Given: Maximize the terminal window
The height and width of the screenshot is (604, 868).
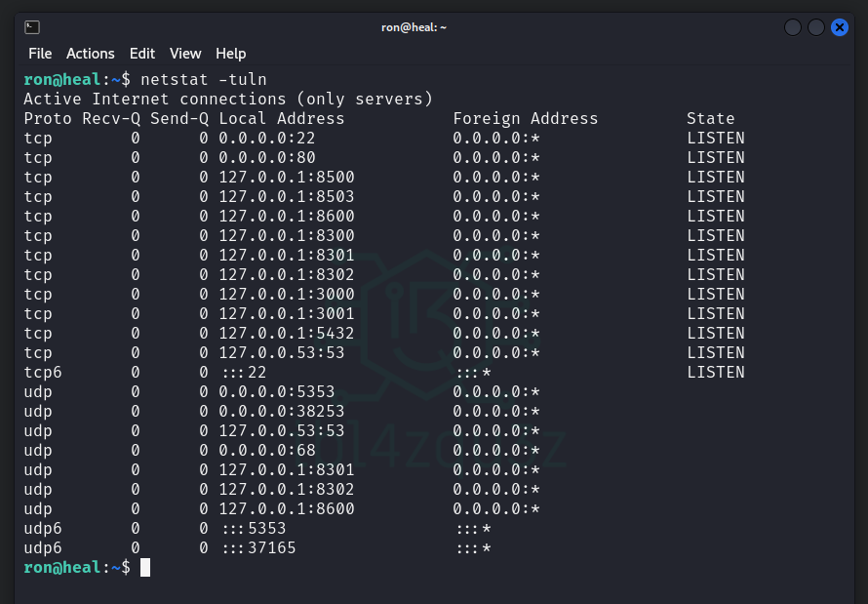Looking at the screenshot, I should 816,27.
